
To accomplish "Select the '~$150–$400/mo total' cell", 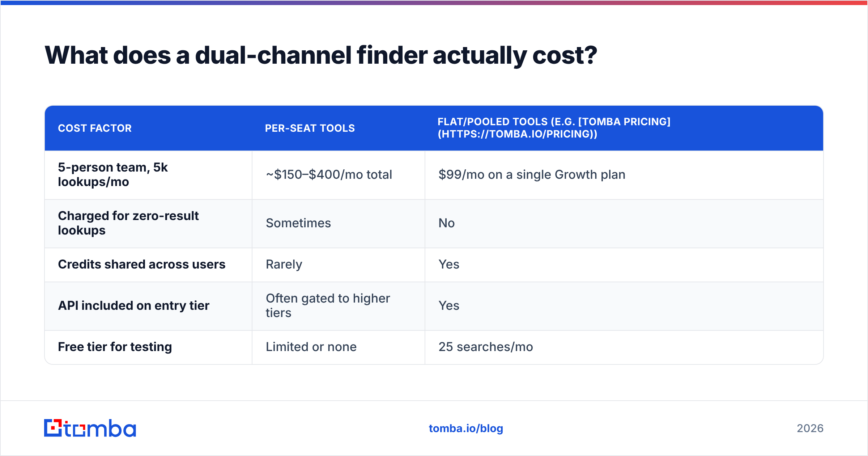I will pos(339,175).
